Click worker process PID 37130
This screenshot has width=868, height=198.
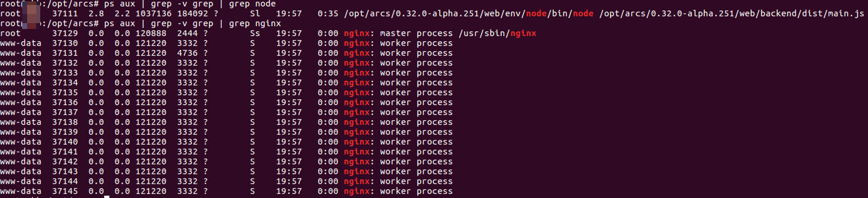65,43
